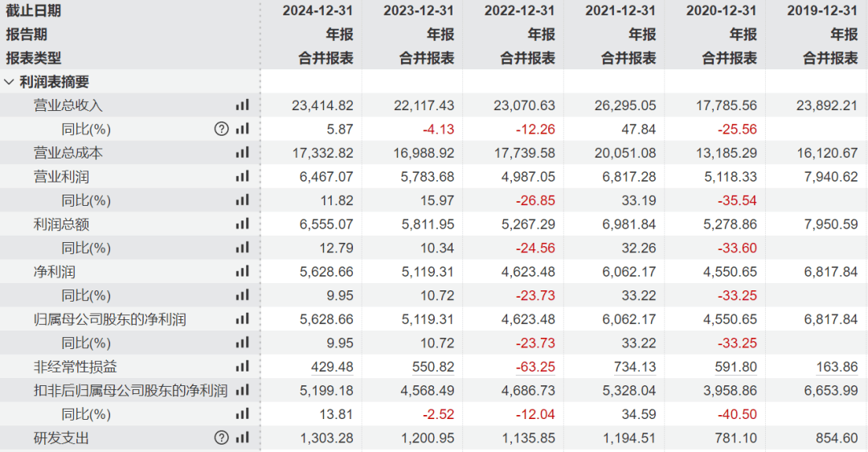This screenshot has width=868, height=452.
Task: Select the 2024-12-31 column header
Action: tap(318, 11)
